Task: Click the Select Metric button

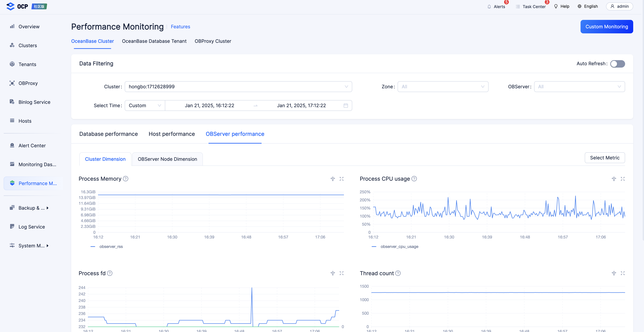Action: tap(605, 158)
